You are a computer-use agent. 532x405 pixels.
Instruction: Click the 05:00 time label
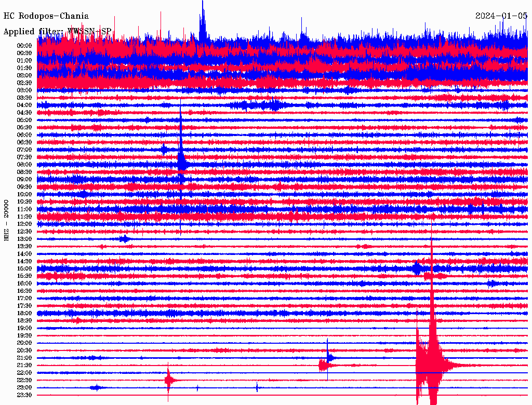click(24, 120)
